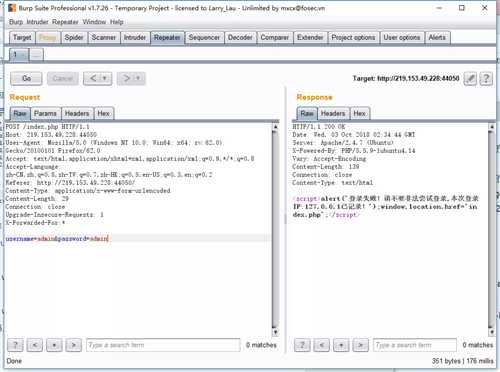Open the Alerts tab

pyautogui.click(x=437, y=38)
